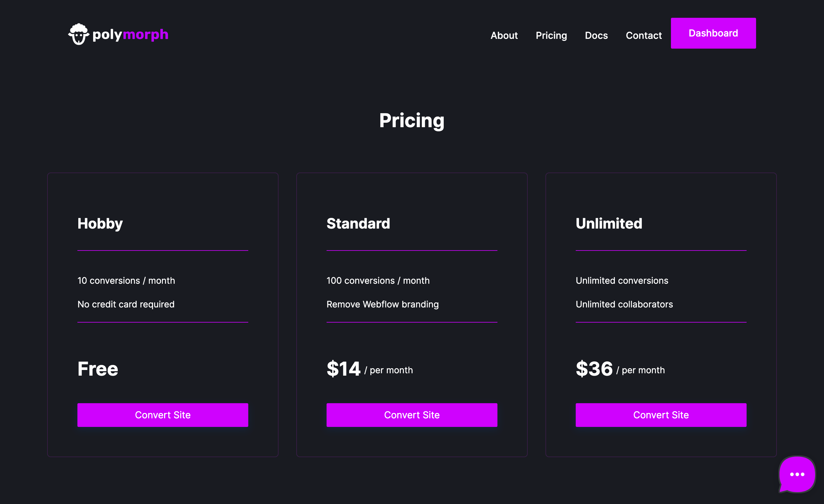Click the Free price label
The width and height of the screenshot is (824, 504).
point(98,369)
